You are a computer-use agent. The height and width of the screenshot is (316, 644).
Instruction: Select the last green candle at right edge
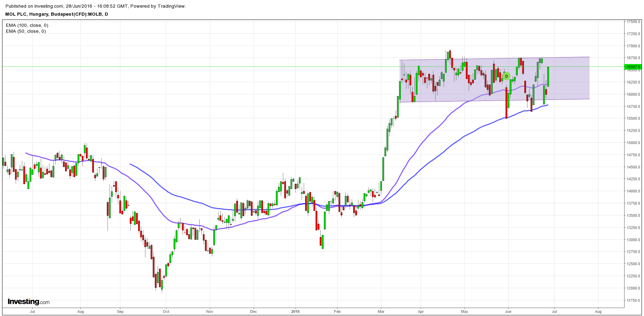[x=548, y=77]
